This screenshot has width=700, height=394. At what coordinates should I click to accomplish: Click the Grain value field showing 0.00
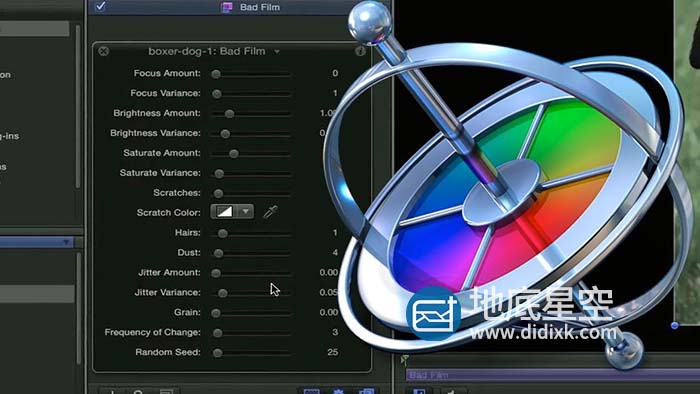329,312
